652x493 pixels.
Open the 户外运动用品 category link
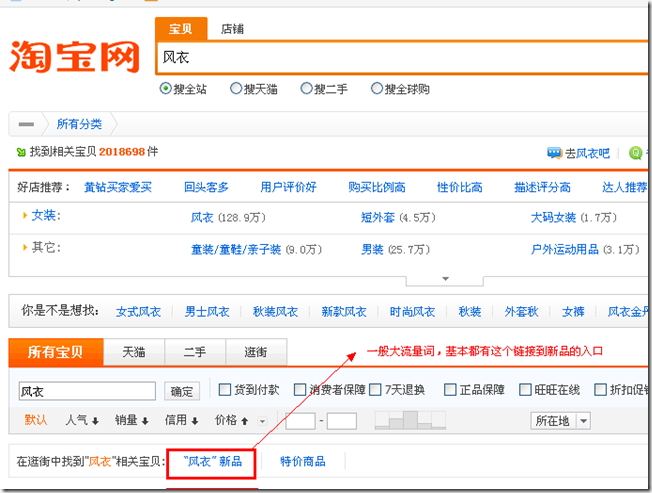click(x=565, y=249)
